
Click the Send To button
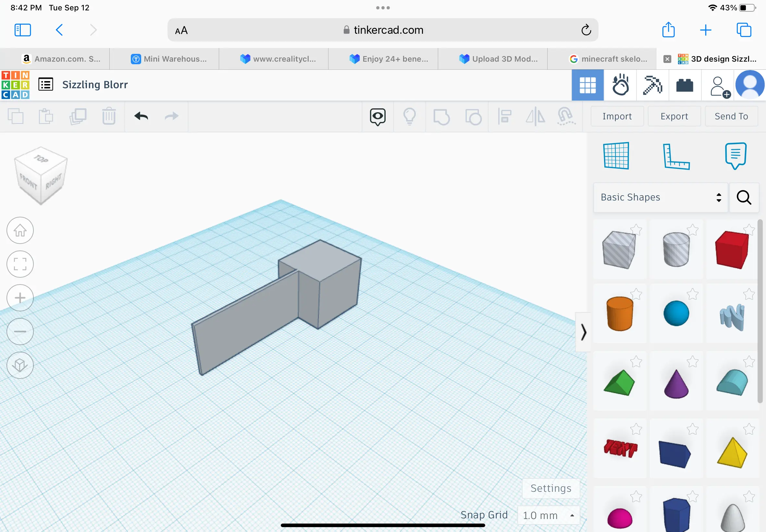[731, 116]
